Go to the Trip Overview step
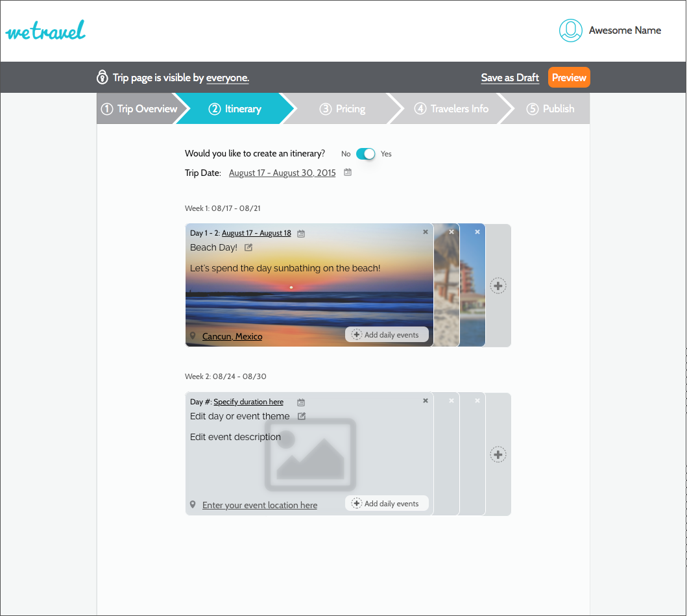687x616 pixels. 139,109
